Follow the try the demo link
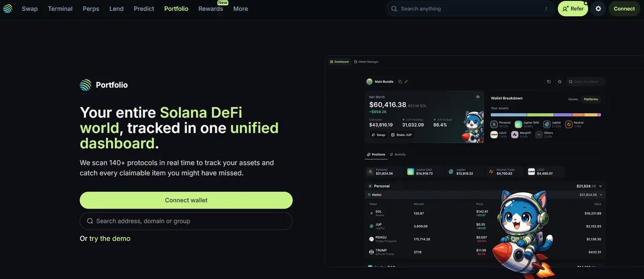Image resolution: width=644 pixels, height=279 pixels. (x=109, y=239)
